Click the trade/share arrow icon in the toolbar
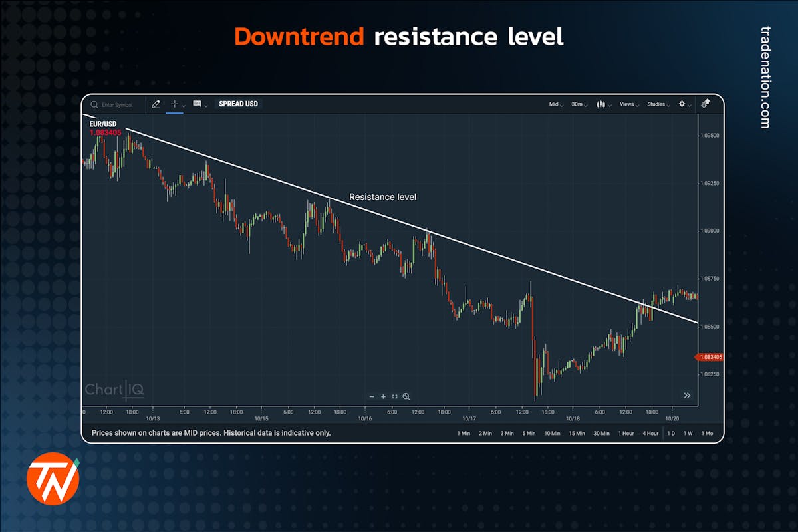 705,104
